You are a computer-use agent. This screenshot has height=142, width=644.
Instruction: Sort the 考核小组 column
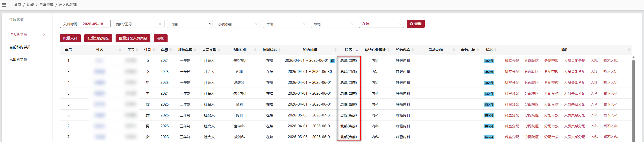478,50
